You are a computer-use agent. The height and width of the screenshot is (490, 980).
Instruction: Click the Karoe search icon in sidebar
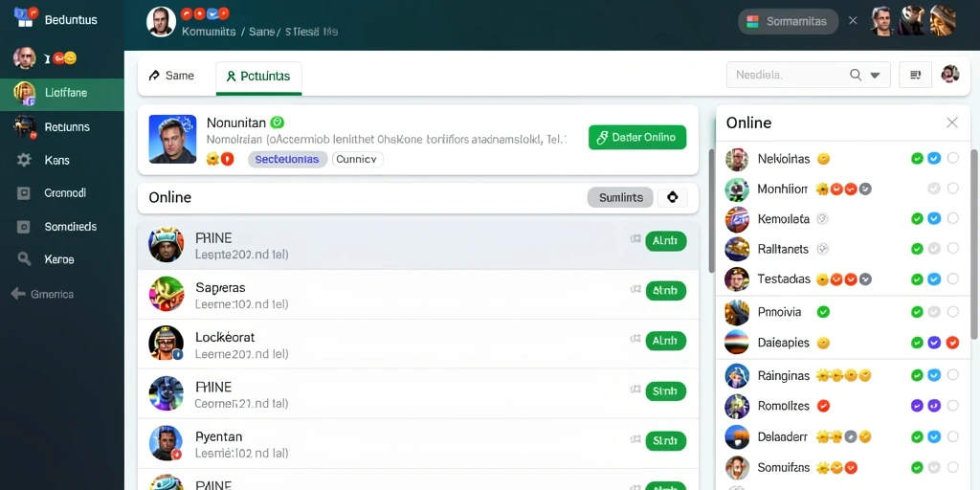point(24,258)
